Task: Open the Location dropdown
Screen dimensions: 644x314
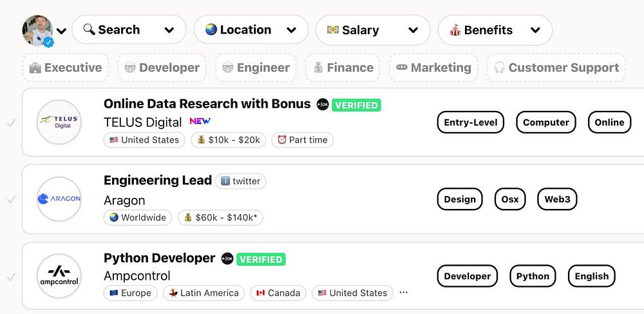Action: (x=251, y=30)
